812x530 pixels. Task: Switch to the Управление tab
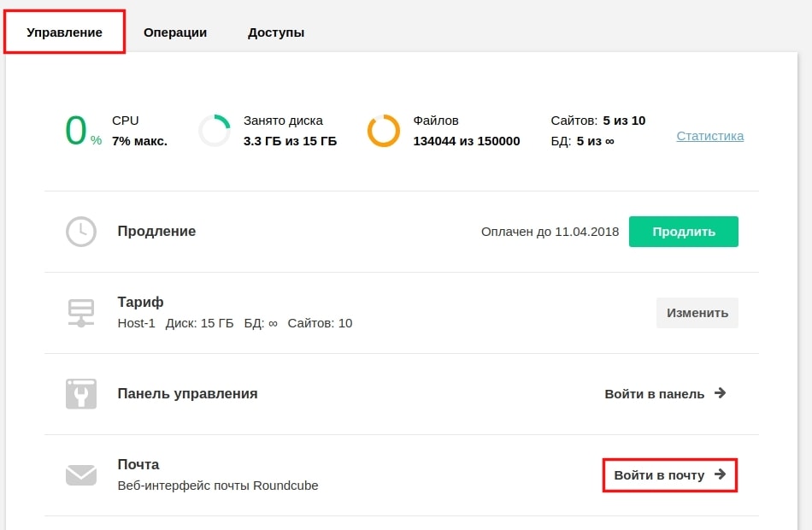click(x=64, y=32)
